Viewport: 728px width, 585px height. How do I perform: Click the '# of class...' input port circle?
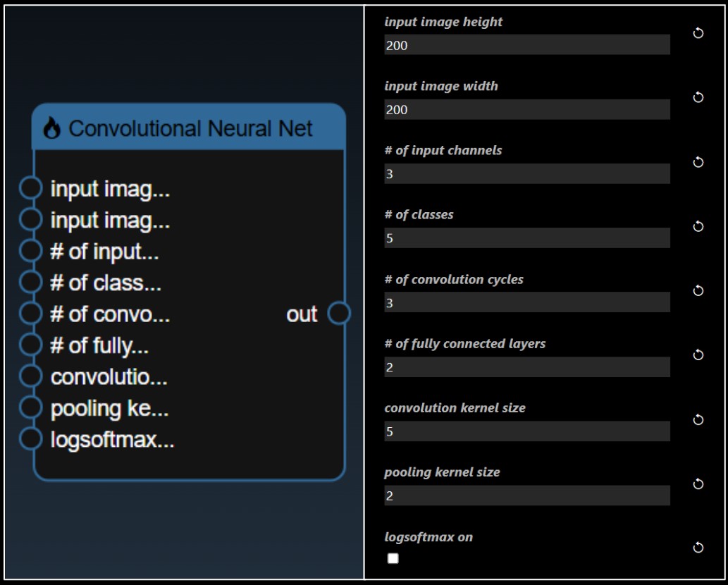[31, 283]
